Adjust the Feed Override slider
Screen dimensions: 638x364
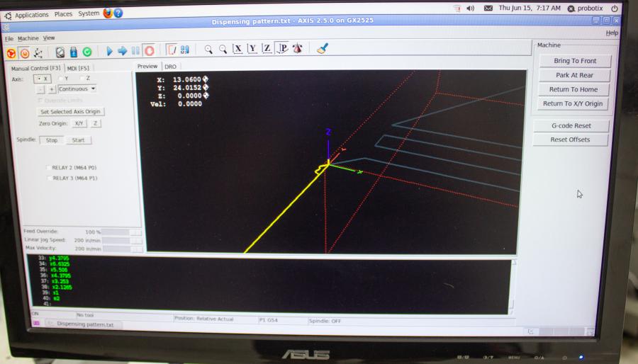pos(121,232)
